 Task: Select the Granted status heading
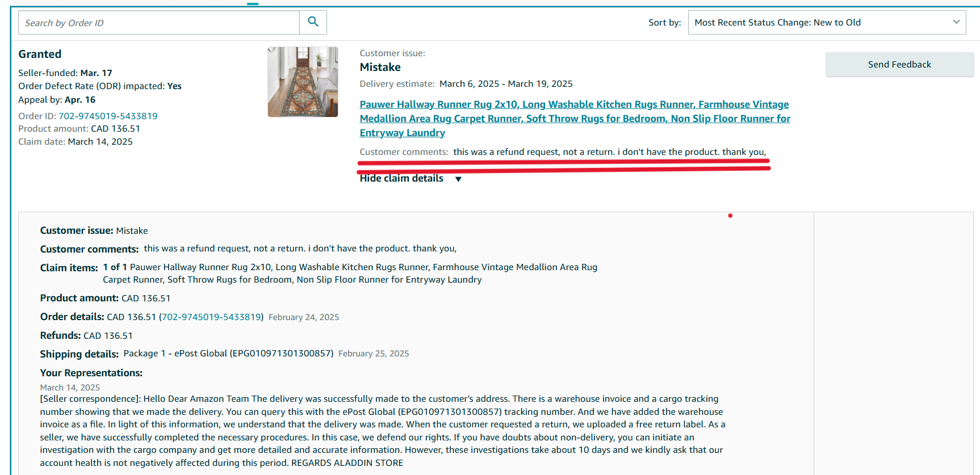coord(40,54)
